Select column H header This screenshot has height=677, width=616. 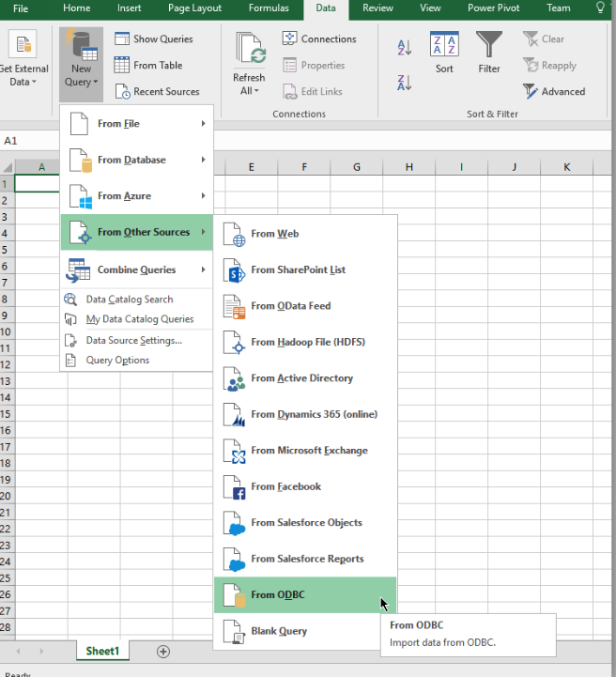(x=408, y=167)
